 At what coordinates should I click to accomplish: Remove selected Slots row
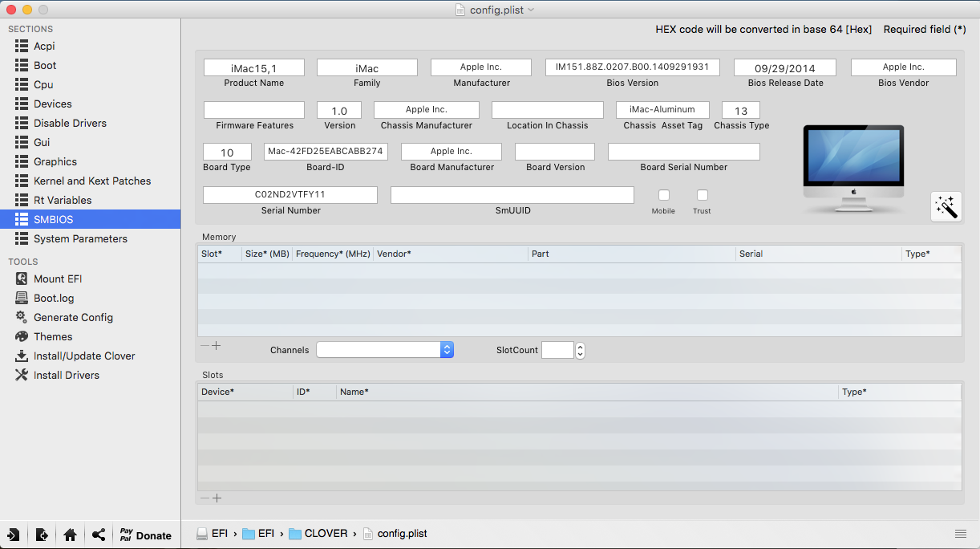205,498
